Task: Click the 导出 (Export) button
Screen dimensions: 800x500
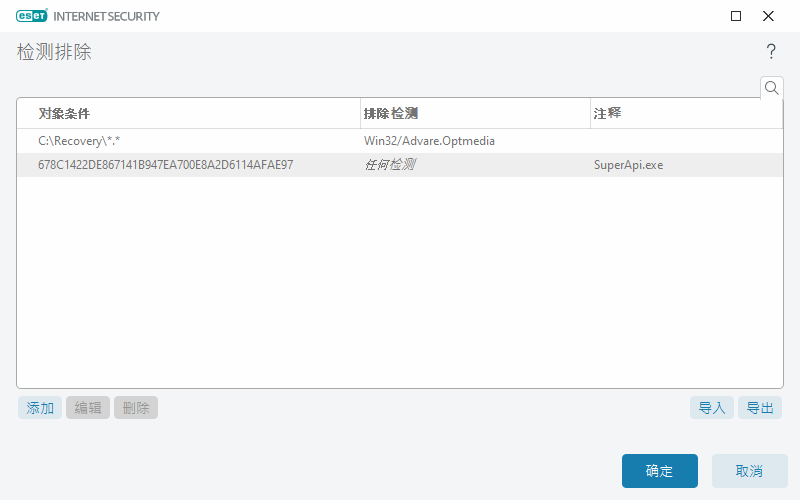Action: [760, 408]
